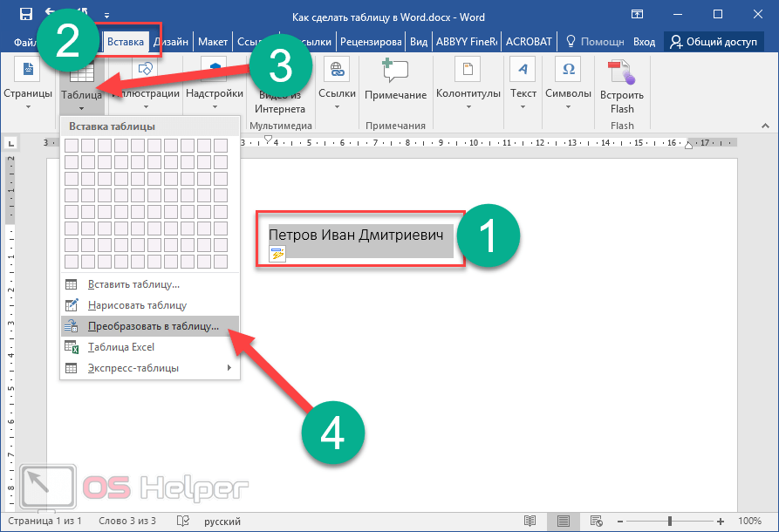This screenshot has width=779, height=532.
Task: Click the zoom slider handle
Action: coord(670,522)
